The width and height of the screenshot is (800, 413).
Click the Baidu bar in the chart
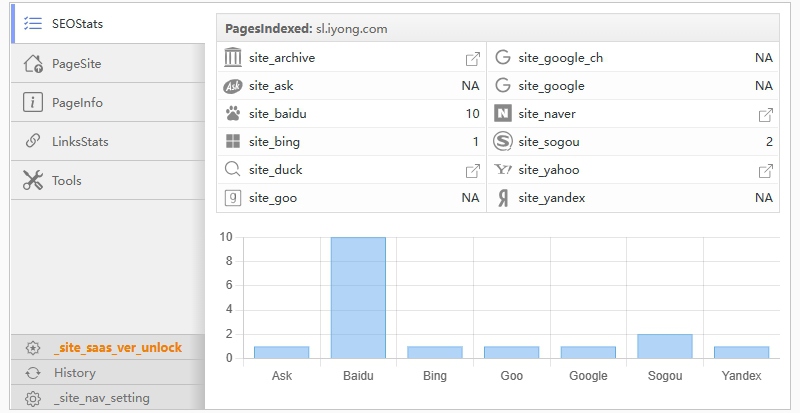coord(358,298)
